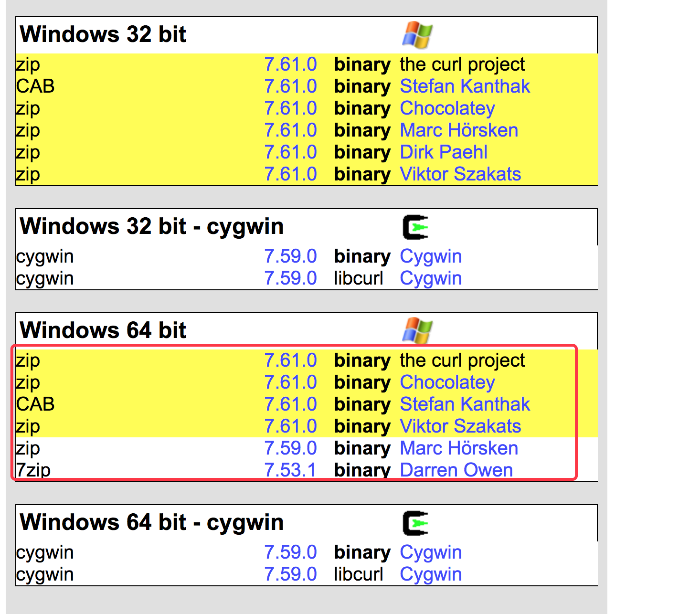Click 'the curl project' text under Windows 32 bit

point(462,65)
